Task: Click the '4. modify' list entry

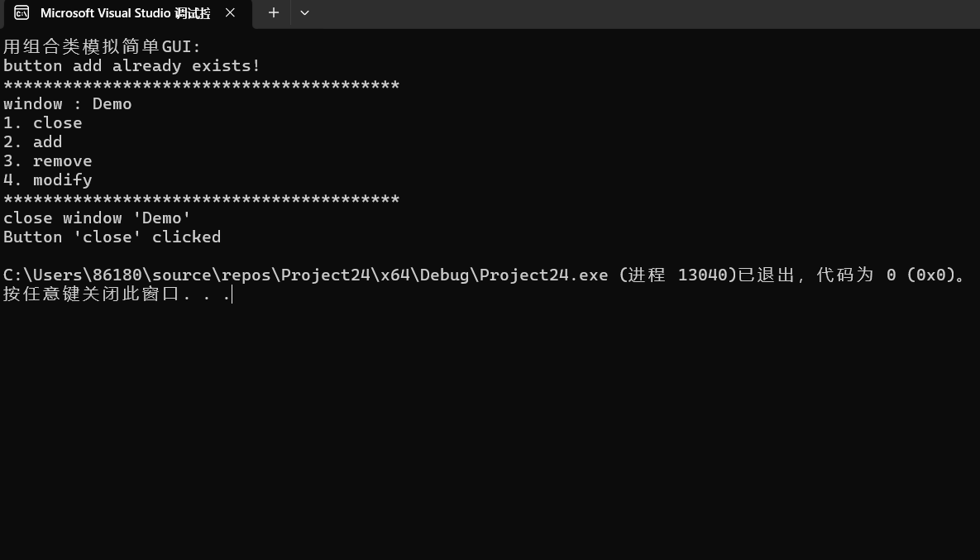Action: click(x=48, y=179)
